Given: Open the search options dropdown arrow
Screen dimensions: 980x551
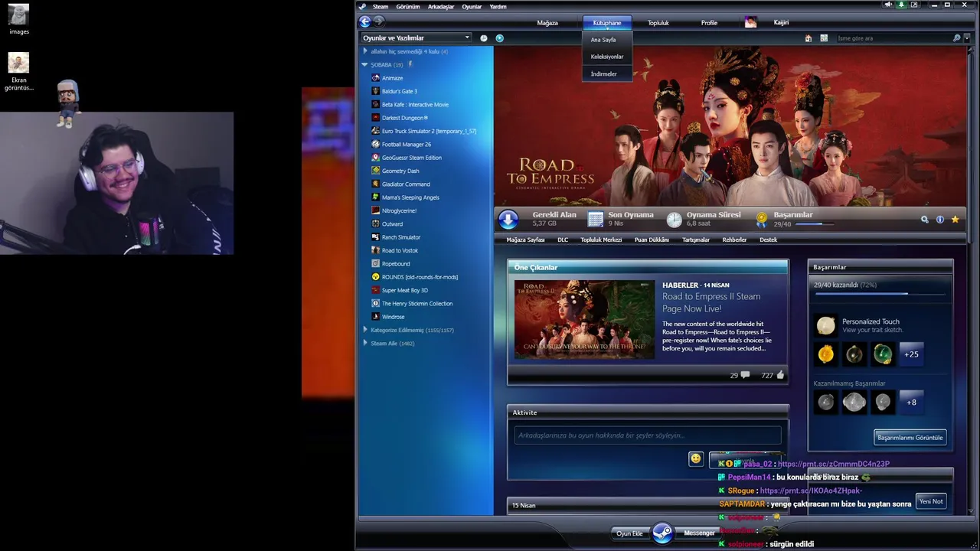Looking at the screenshot, I should coord(967,38).
